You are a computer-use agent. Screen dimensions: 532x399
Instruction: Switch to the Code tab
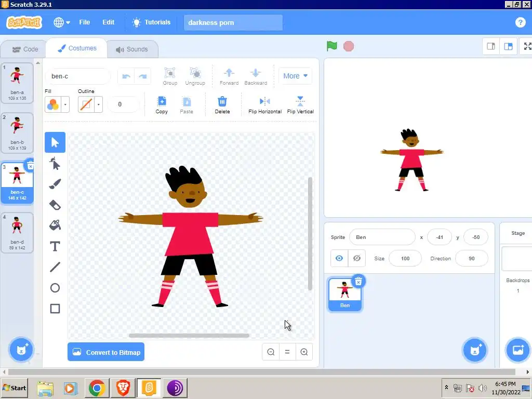25,49
